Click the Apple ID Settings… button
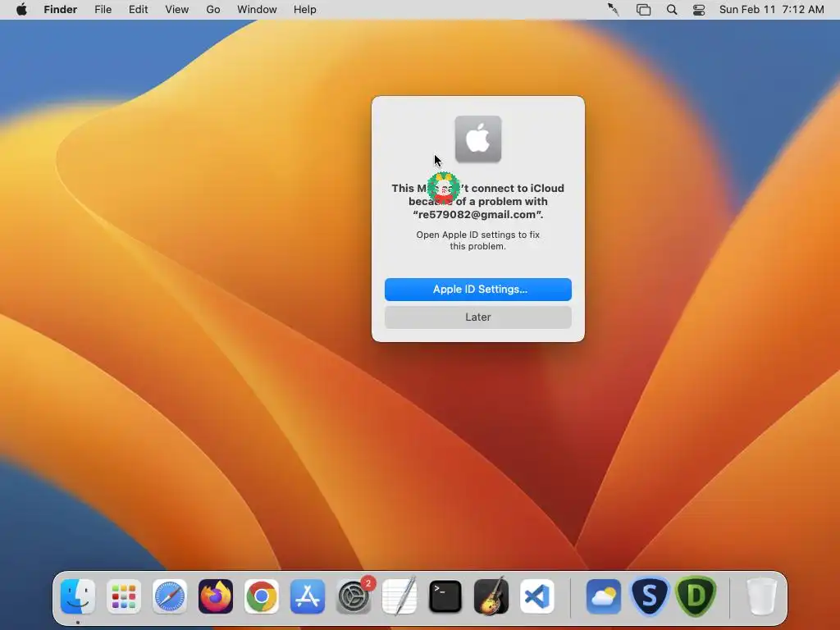The image size is (840, 630). (x=478, y=290)
